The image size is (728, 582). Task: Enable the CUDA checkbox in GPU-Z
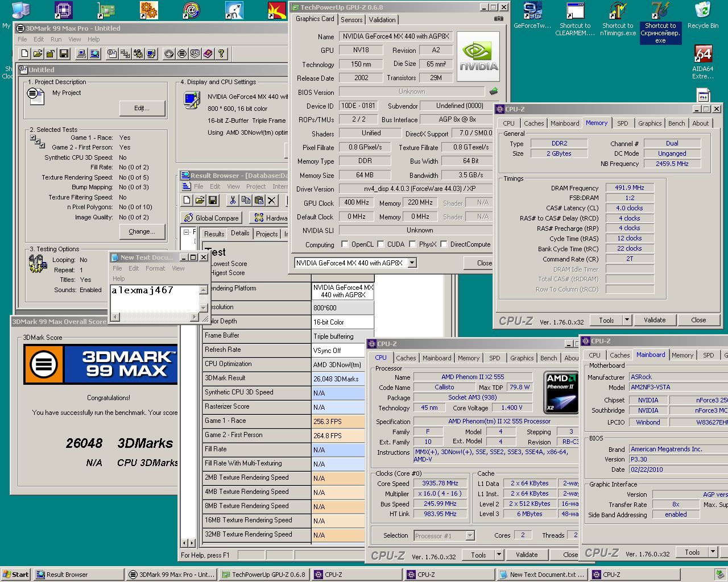[x=380, y=244]
